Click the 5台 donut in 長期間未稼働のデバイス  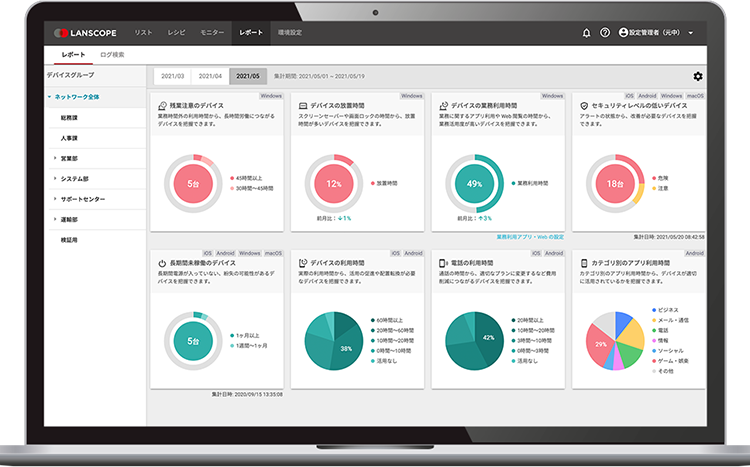(193, 341)
